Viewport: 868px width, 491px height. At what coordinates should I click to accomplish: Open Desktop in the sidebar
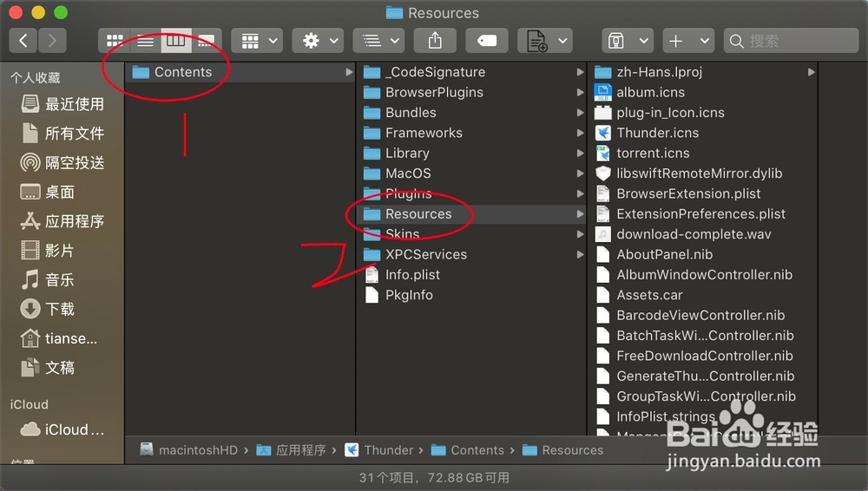pyautogui.click(x=48, y=192)
